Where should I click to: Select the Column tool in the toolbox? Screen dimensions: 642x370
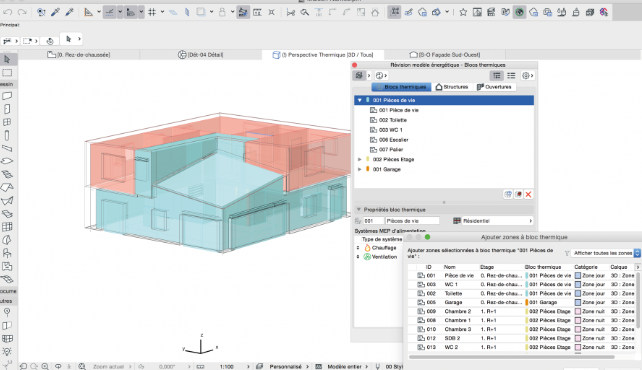(7, 135)
